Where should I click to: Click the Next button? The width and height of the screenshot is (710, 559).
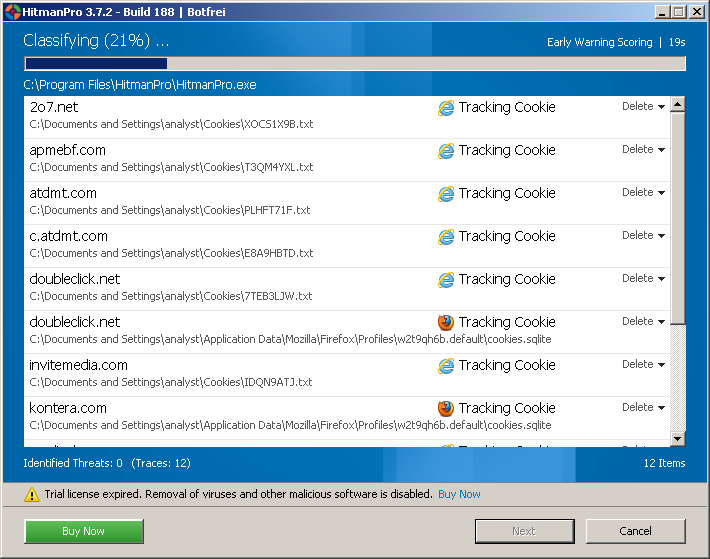coord(524,531)
